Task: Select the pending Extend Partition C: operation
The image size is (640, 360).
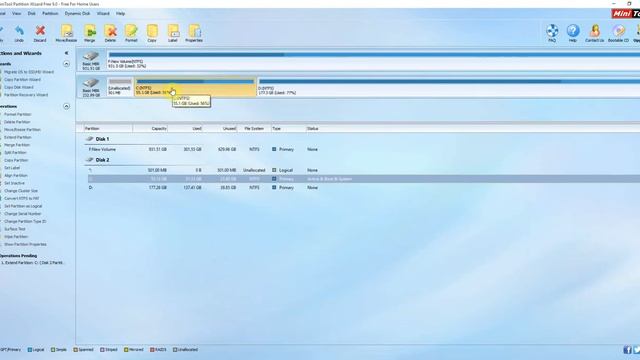Action: tap(33, 263)
